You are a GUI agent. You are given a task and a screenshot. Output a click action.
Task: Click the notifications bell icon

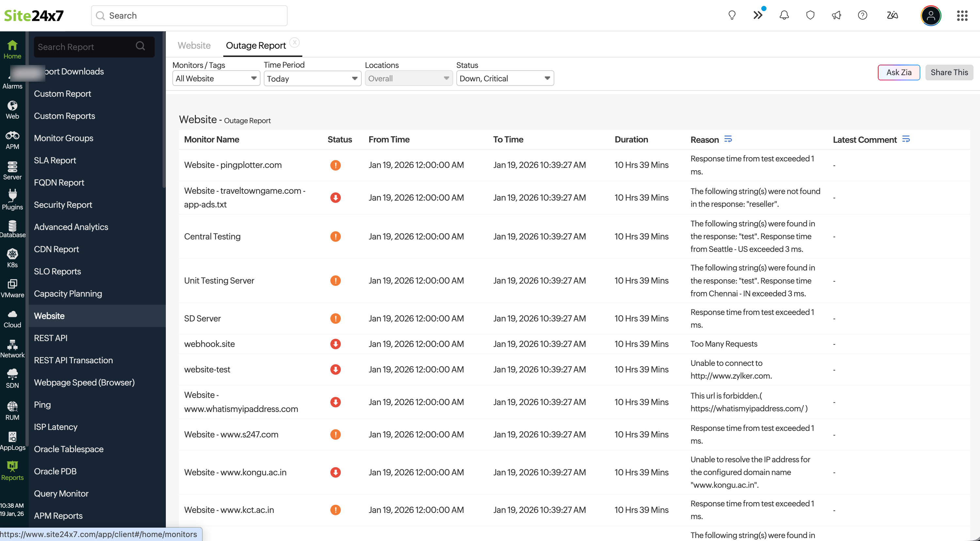point(784,15)
